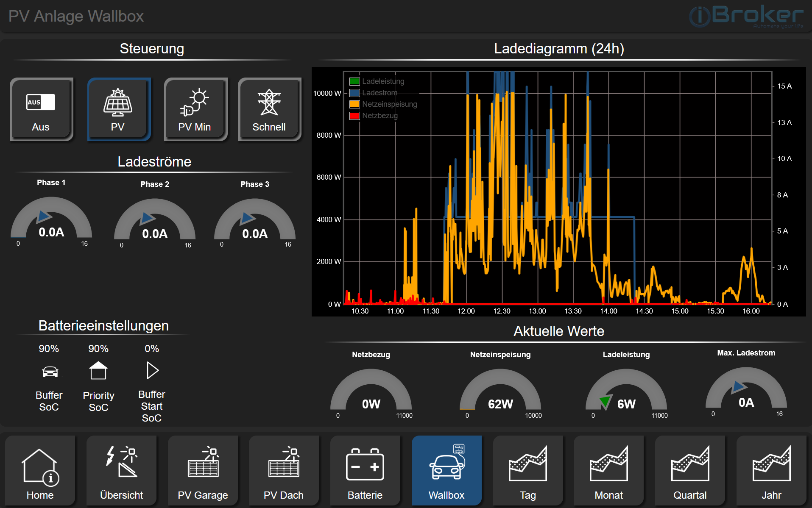This screenshot has height=508, width=812.
Task: Enable PV Min charging mode
Action: pos(195,109)
